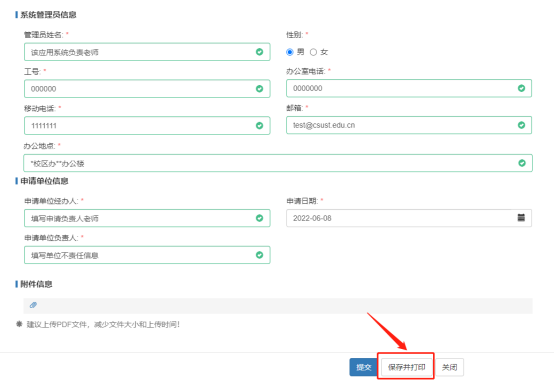Open the 申请日期 date field 2022-06-08

coord(409,218)
